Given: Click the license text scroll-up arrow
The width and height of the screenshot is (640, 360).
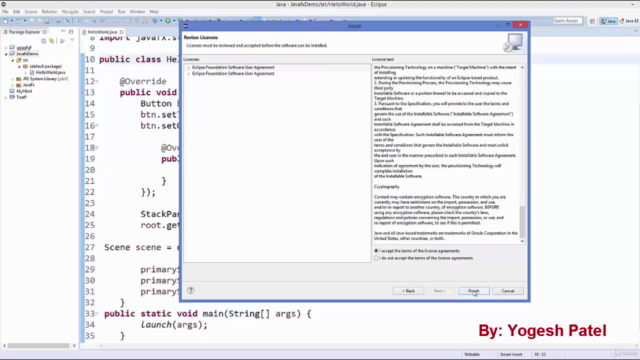Looking at the screenshot, I should click(522, 67).
